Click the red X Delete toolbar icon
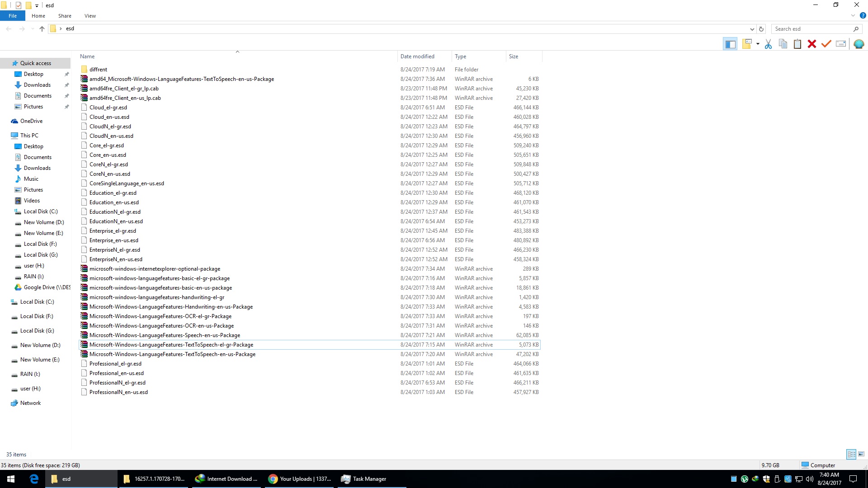This screenshot has width=868, height=488. point(812,44)
